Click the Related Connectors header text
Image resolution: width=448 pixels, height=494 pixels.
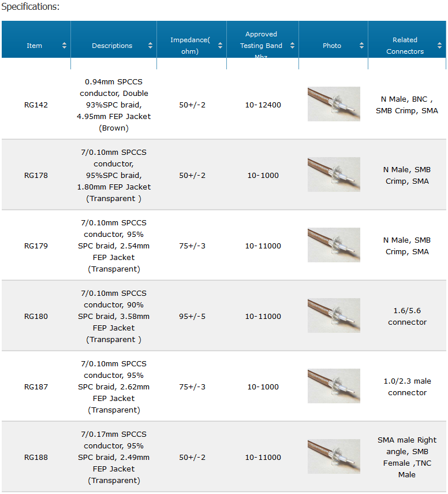(405, 46)
